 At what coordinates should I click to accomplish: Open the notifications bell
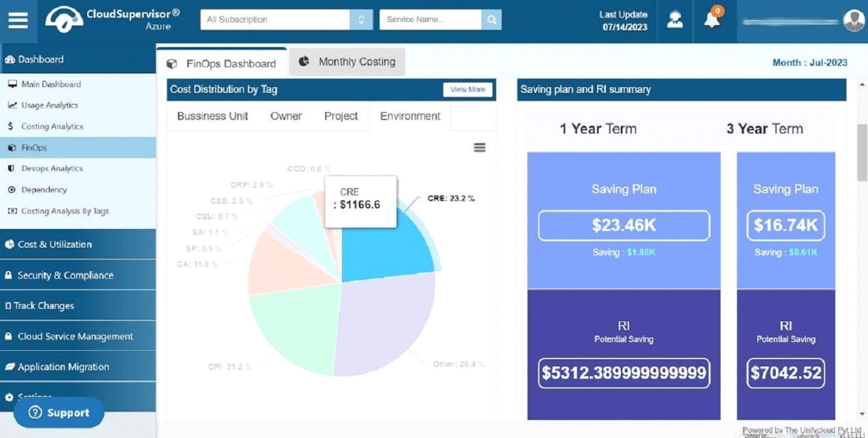712,19
